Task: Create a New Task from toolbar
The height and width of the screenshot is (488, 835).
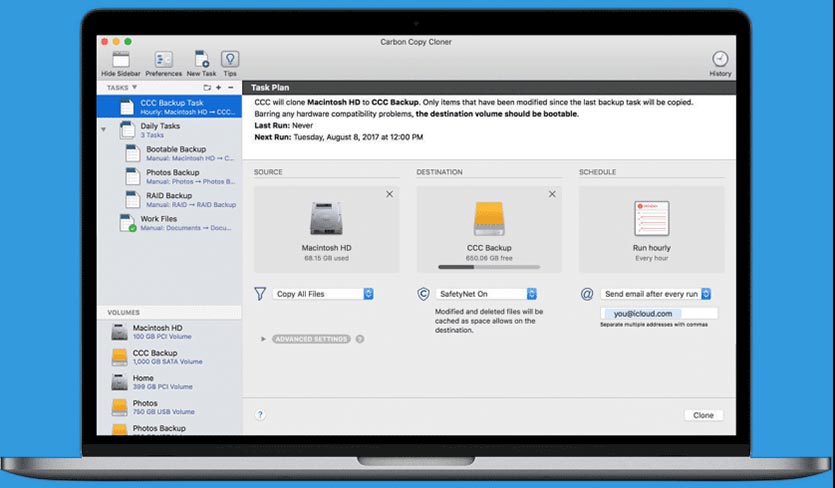Action: [x=201, y=59]
